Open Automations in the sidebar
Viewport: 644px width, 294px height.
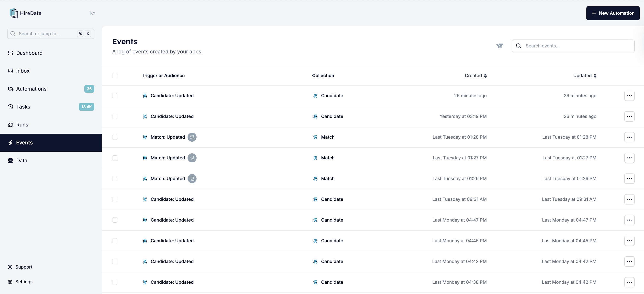(51, 89)
